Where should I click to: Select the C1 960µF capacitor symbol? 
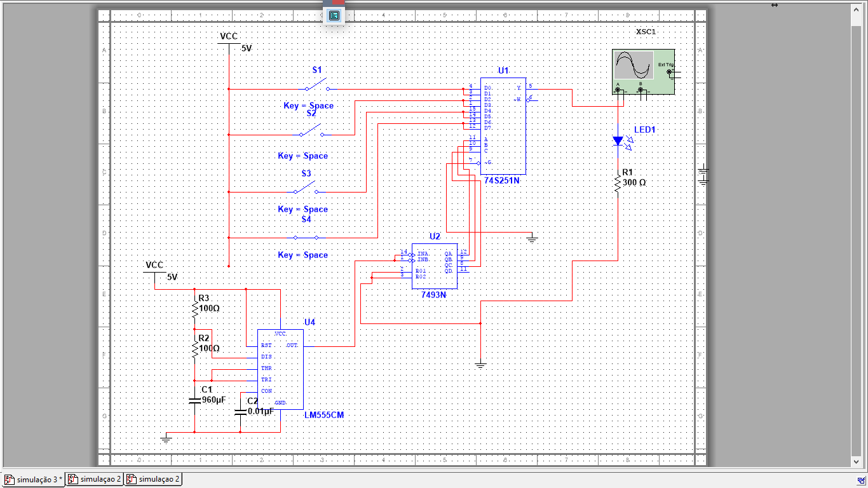tap(194, 400)
